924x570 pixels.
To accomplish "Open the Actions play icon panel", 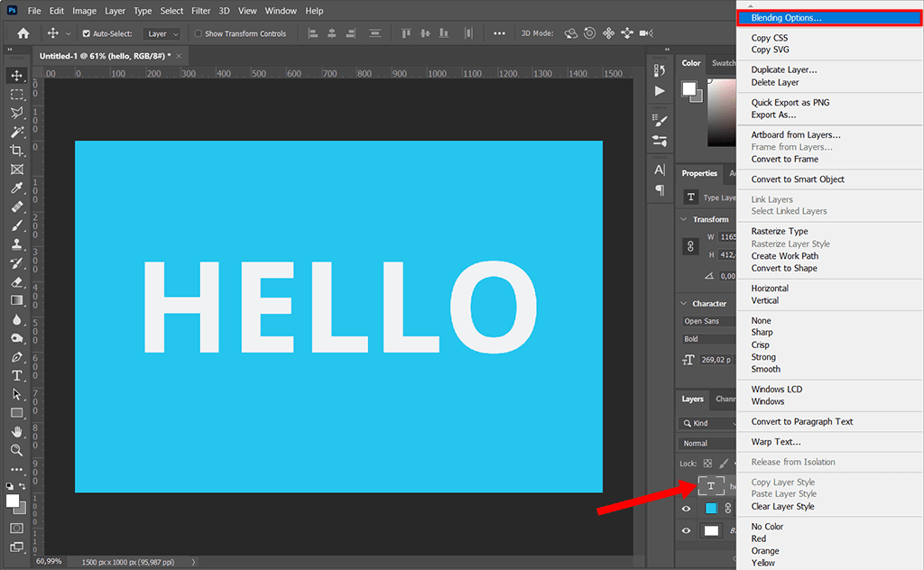I will click(x=660, y=91).
